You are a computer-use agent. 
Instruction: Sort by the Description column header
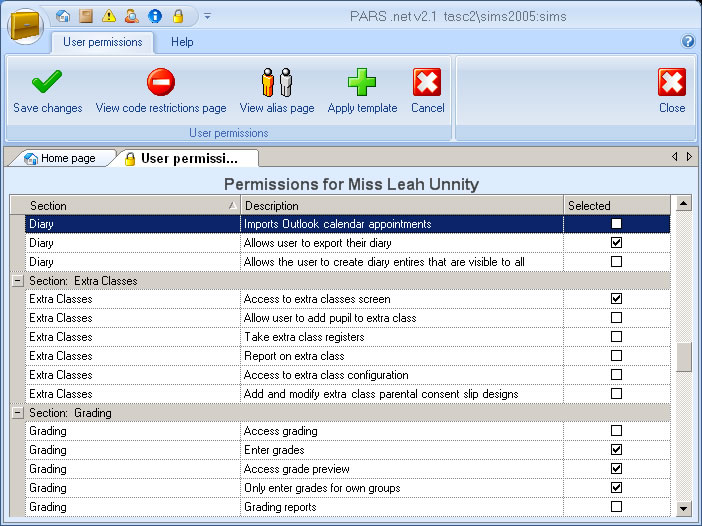[402, 205]
